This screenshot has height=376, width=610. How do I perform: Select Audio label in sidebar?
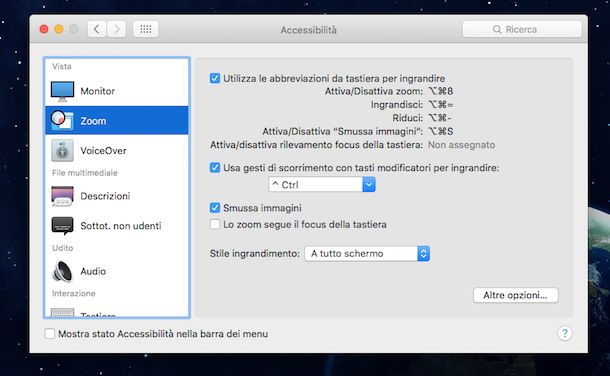coord(93,271)
